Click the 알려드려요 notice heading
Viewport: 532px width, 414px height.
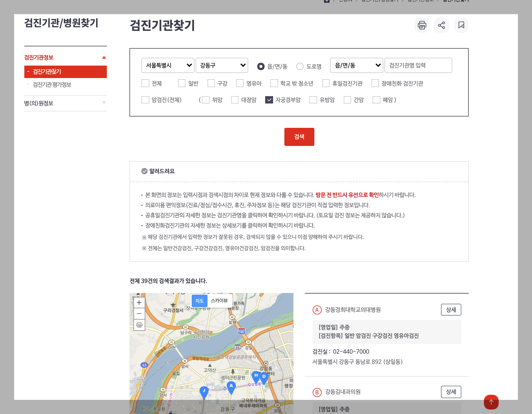pyautogui.click(x=162, y=171)
